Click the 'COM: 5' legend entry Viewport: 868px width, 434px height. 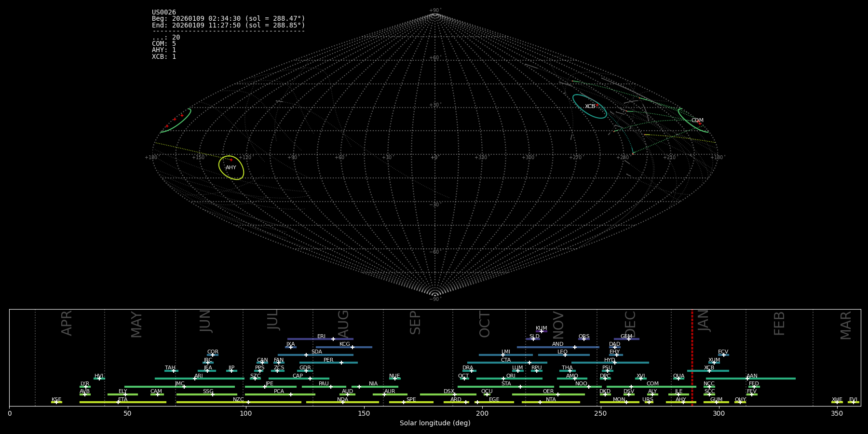(x=164, y=44)
